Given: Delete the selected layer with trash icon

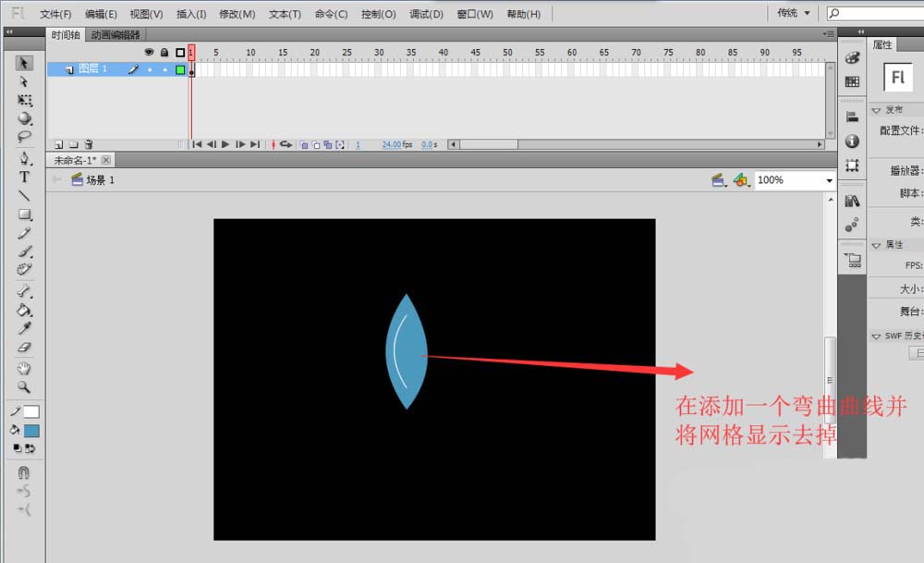Looking at the screenshot, I should coord(89,144).
